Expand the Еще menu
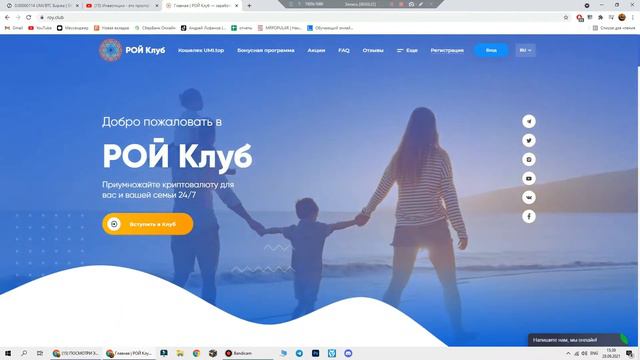The height and width of the screenshot is (360, 640). 407,50
